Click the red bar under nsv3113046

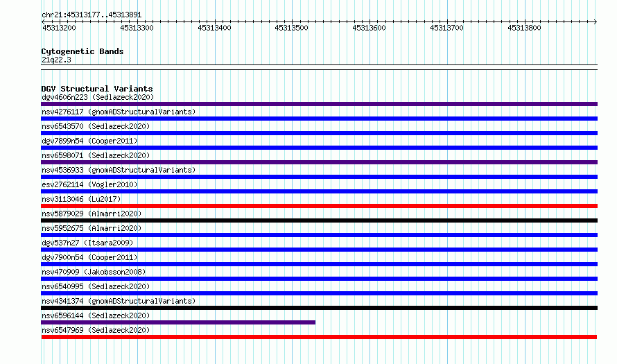(319, 206)
